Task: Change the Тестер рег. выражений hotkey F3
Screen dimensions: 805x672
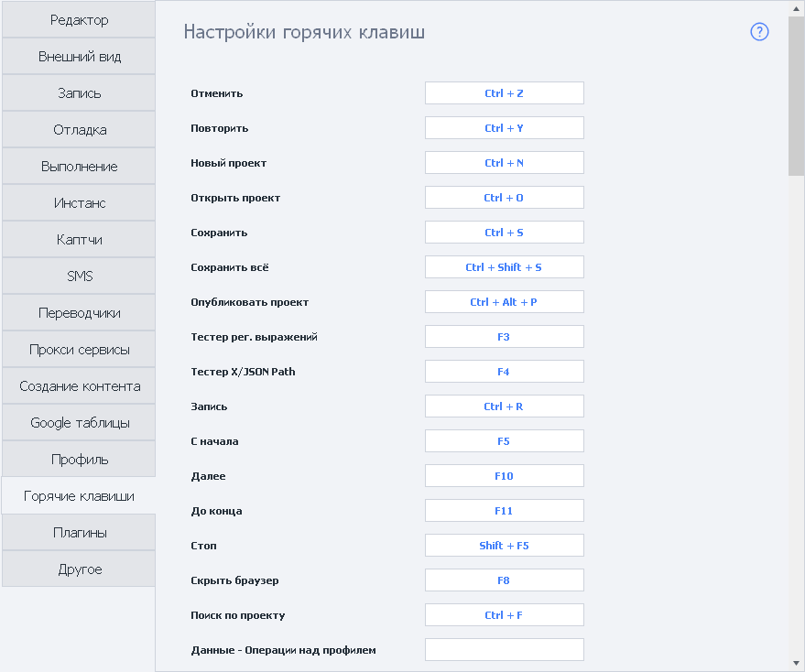Action: click(x=504, y=337)
